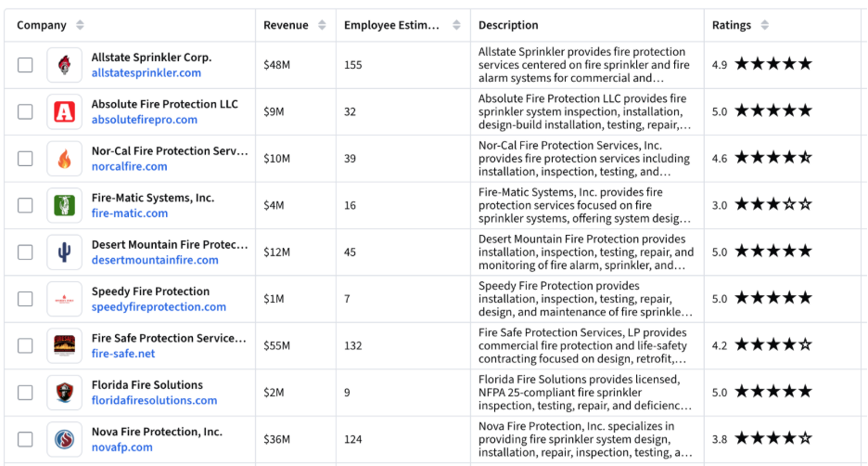Viewport: 868px width, 466px height.
Task: Select the Fire-Matic Systems row checkbox
Action: click(x=25, y=205)
